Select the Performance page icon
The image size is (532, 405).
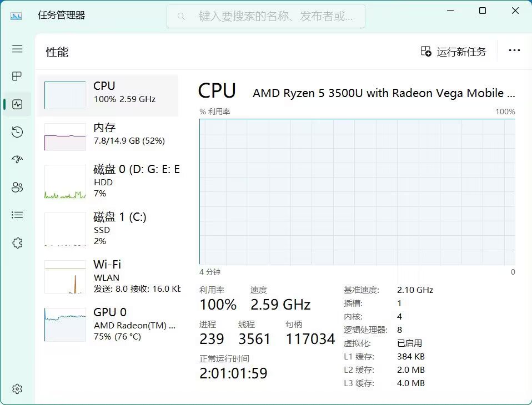(17, 104)
